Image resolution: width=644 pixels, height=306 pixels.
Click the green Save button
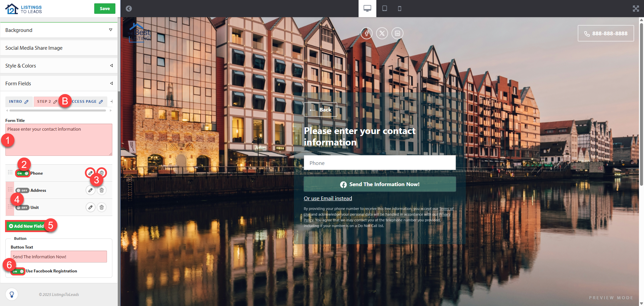[105, 8]
